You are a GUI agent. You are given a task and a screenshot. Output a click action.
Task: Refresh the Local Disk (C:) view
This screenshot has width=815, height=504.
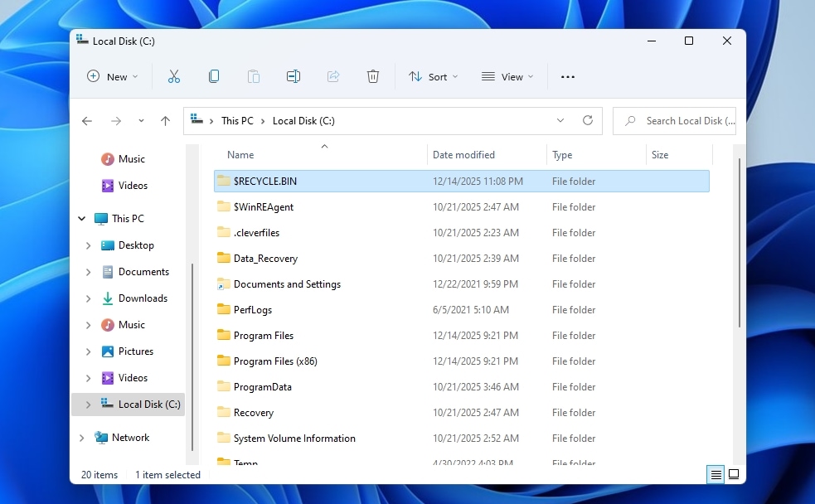coord(588,120)
